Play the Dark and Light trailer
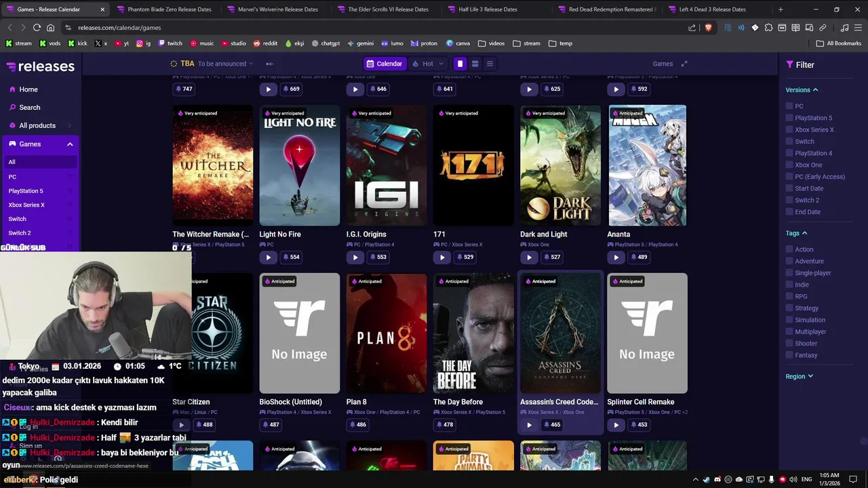The width and height of the screenshot is (868, 488). pyautogui.click(x=529, y=257)
